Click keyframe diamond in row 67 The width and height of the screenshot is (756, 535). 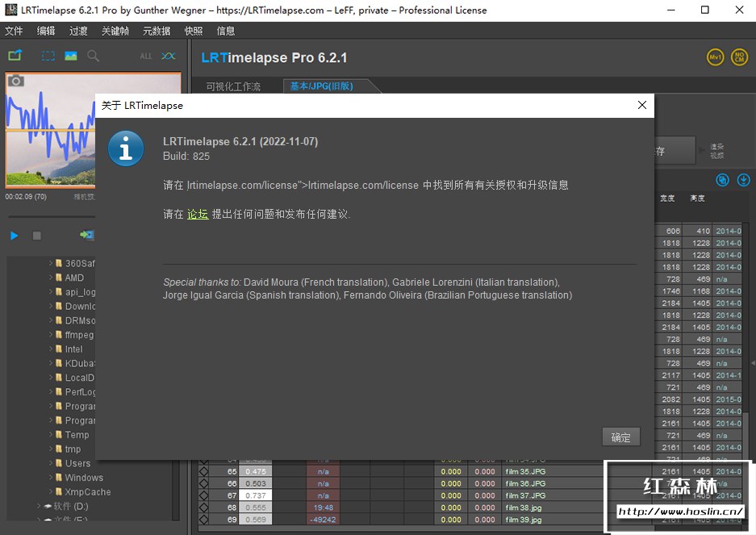pyautogui.click(x=203, y=495)
